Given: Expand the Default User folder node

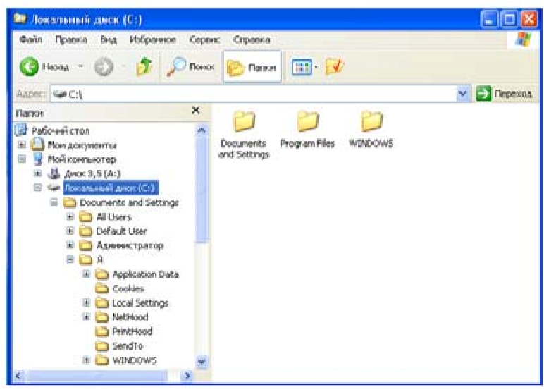Looking at the screenshot, I should (x=70, y=231).
